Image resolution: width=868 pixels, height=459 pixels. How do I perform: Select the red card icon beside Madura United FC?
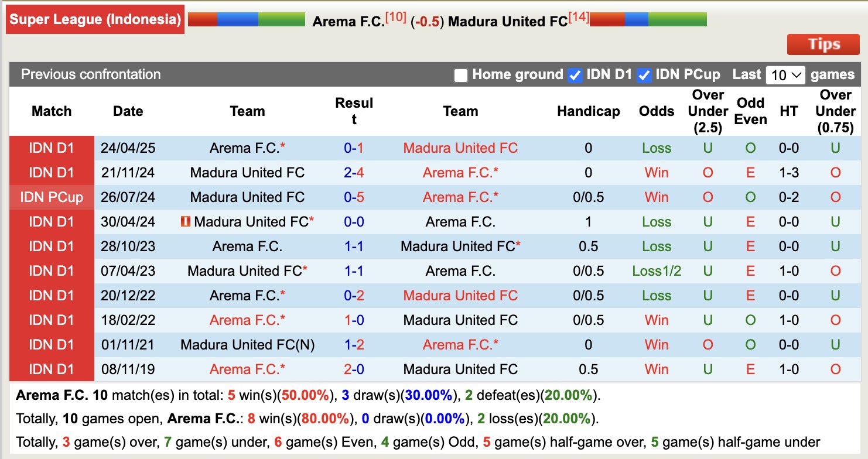coord(185,221)
